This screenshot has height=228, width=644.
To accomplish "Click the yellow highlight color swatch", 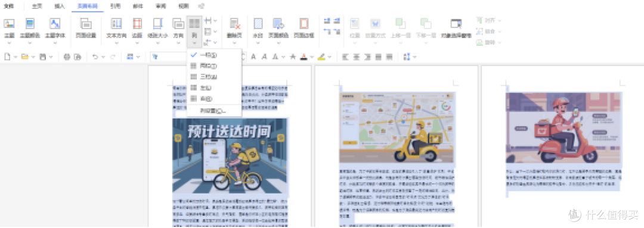I will [x=321, y=57].
